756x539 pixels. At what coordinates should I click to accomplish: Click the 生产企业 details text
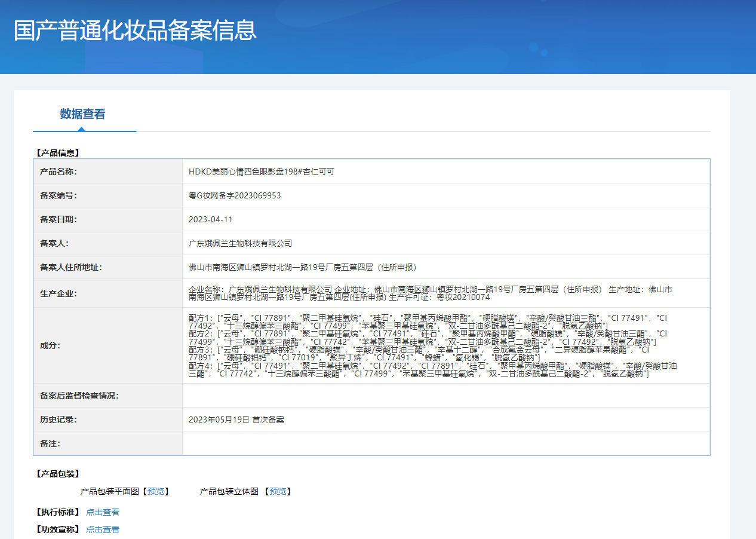(x=431, y=293)
